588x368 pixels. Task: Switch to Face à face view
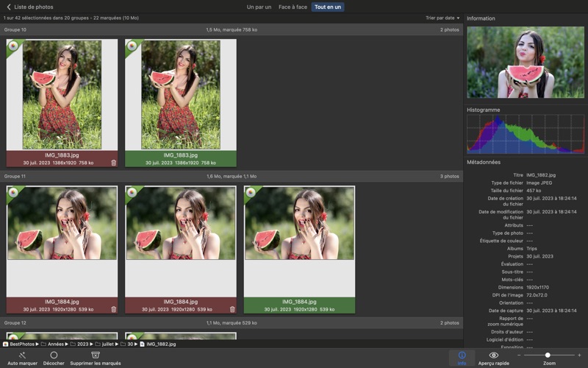coord(293,7)
